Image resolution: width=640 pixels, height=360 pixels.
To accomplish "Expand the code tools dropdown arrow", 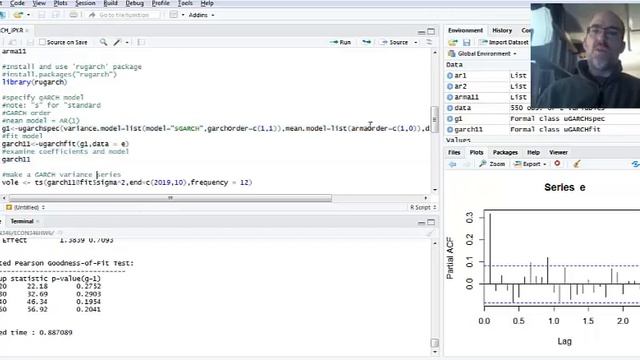I will coord(127,42).
